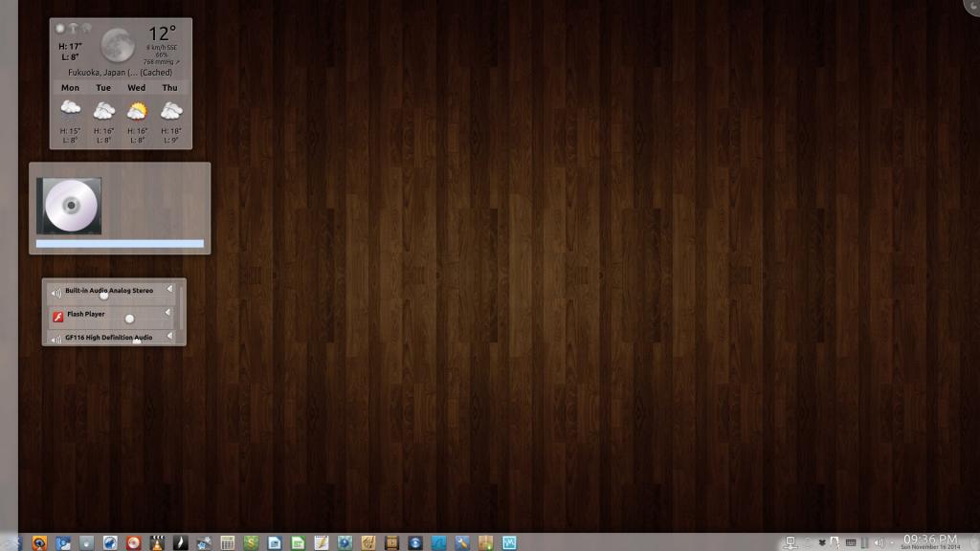Image resolution: width=980 pixels, height=551 pixels.
Task: Click the Flash Player volume slider
Action: click(130, 319)
